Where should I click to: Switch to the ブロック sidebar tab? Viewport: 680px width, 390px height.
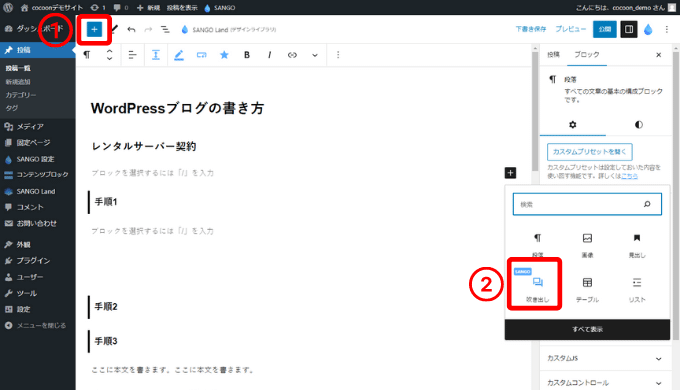[587, 55]
